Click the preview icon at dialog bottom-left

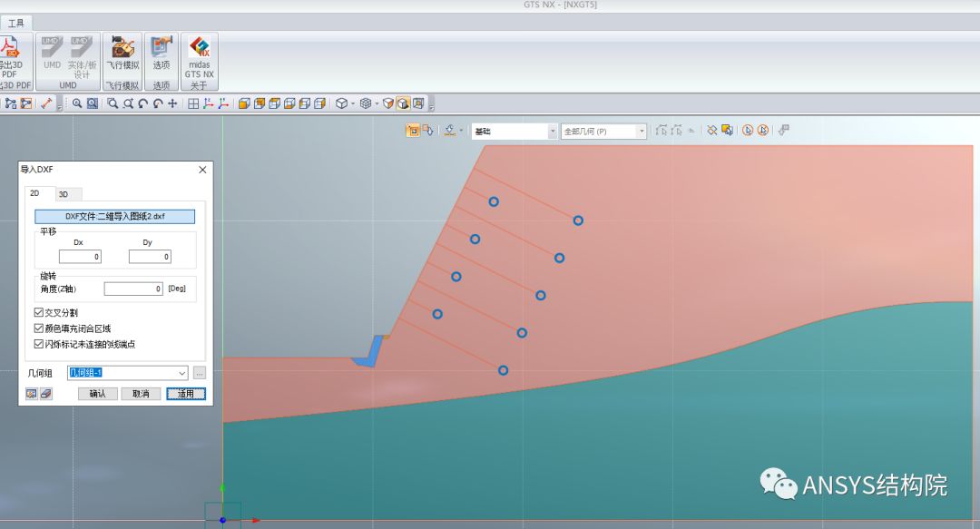(31, 393)
